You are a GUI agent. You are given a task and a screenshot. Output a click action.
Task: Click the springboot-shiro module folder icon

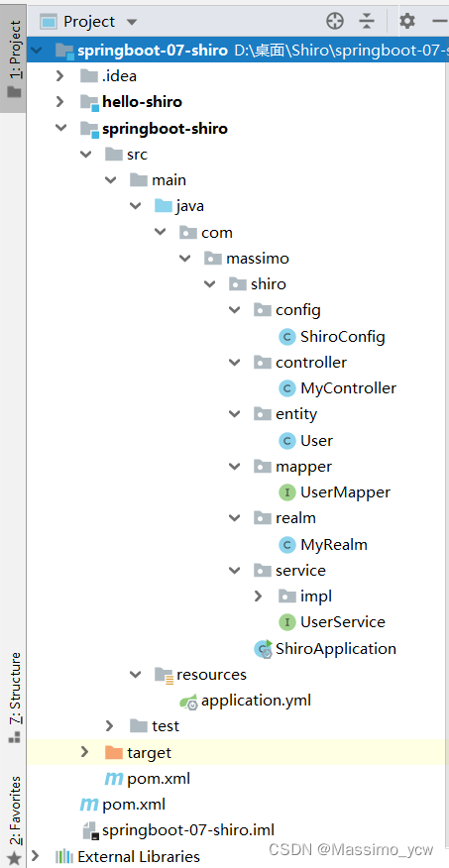pyautogui.click(x=89, y=129)
